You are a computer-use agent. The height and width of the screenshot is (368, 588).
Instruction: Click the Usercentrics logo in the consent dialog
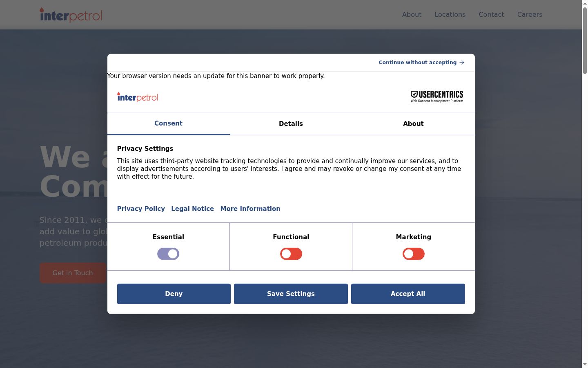click(437, 96)
